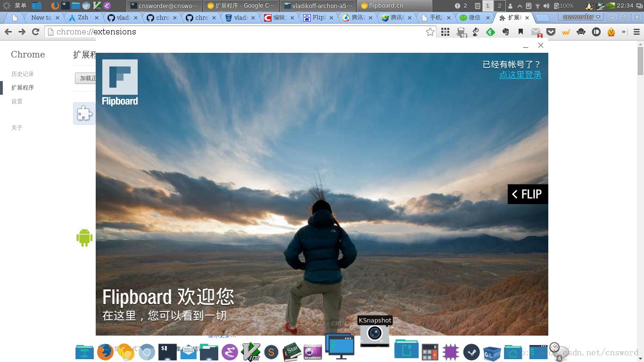Click the puzzle piece extension icon

click(x=84, y=114)
